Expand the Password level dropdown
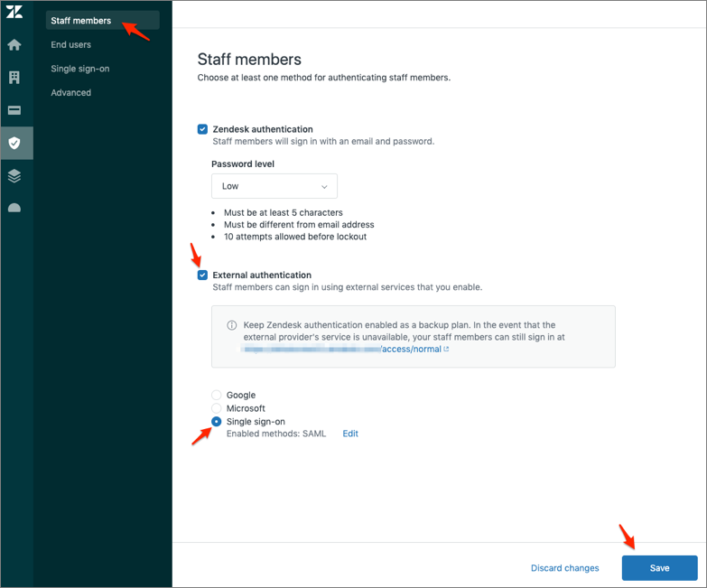 coord(274,186)
